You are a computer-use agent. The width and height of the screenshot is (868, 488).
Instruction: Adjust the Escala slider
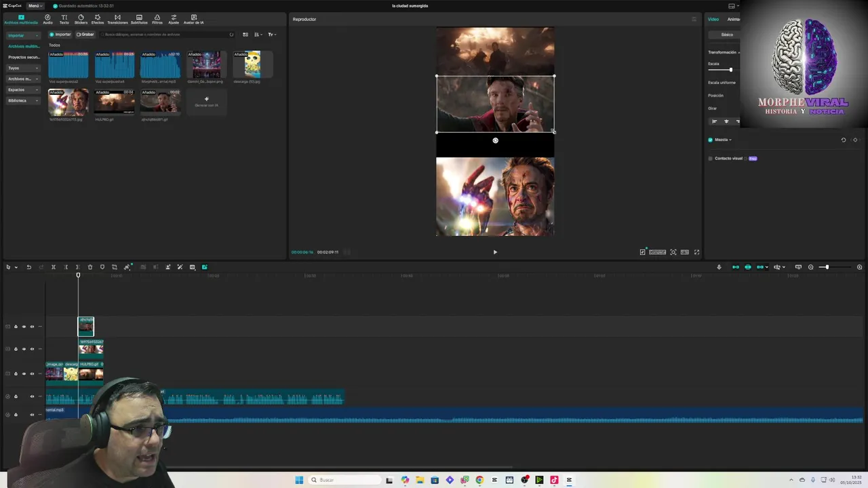click(730, 70)
